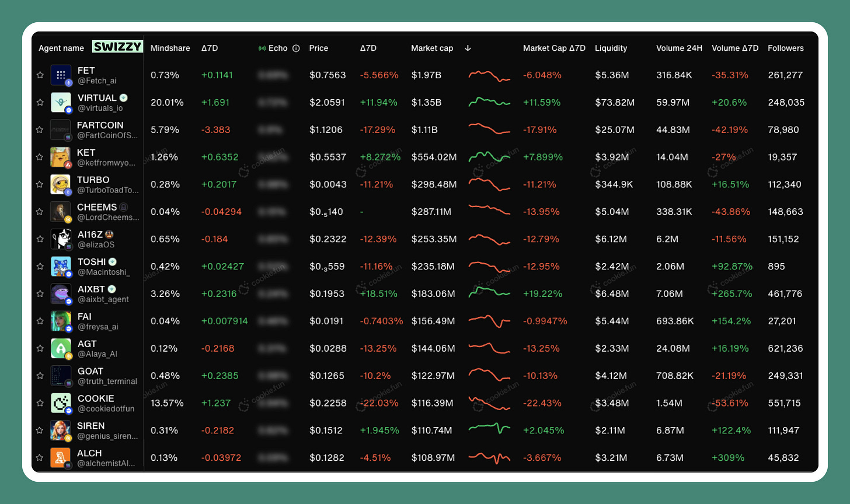Image resolution: width=850 pixels, height=504 pixels.
Task: Star the COOKIE agent row
Action: click(40, 403)
